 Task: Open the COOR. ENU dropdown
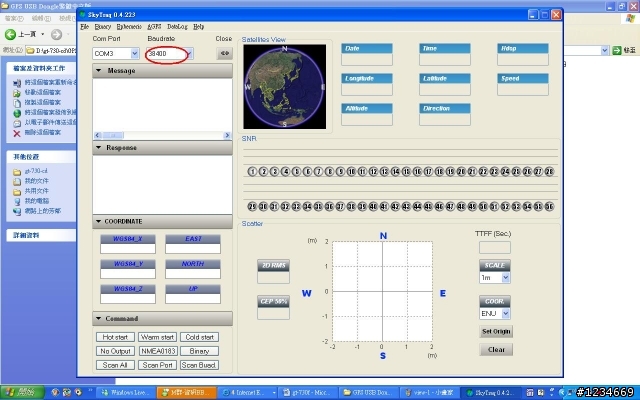pos(505,313)
